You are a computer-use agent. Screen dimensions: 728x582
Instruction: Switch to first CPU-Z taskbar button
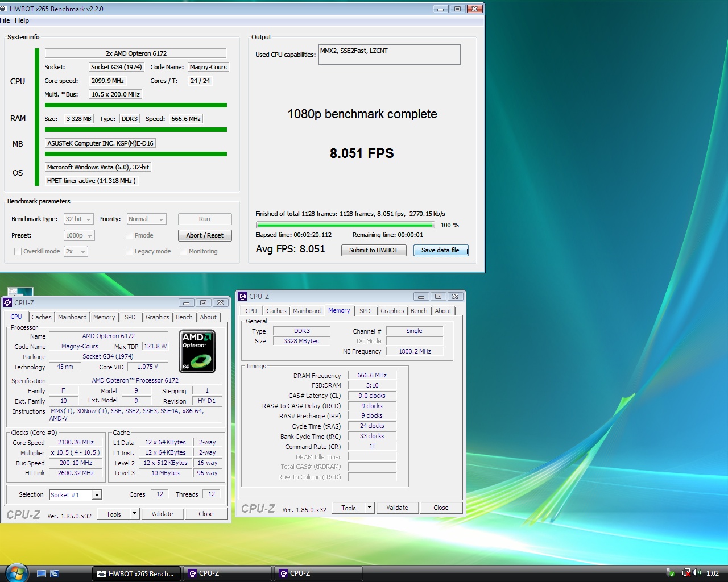point(227,573)
